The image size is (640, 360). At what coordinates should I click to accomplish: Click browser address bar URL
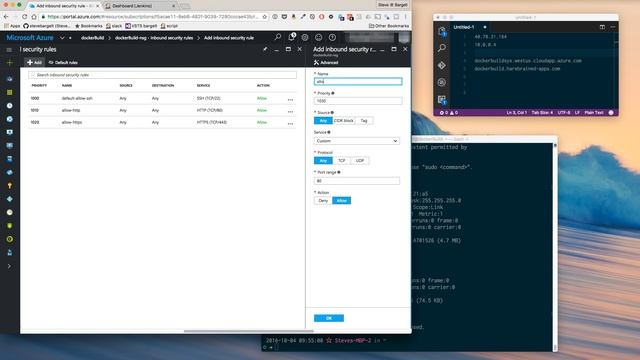(153, 17)
